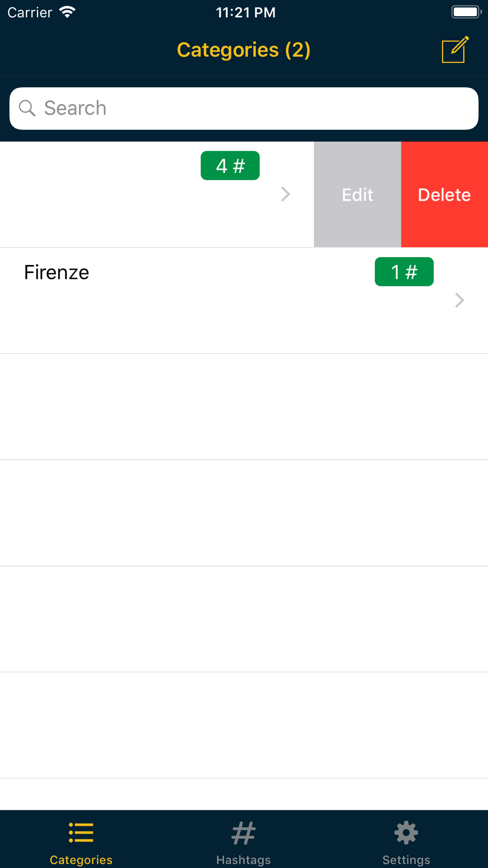Switch to the Hashtags tab label
Viewport: 488px width, 868px height.
(x=244, y=860)
